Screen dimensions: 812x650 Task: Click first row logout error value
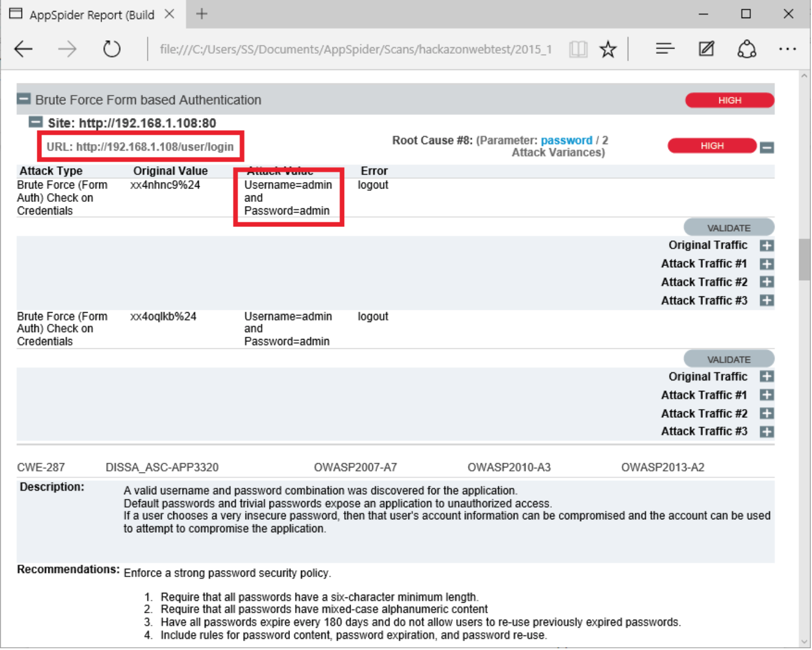[373, 185]
